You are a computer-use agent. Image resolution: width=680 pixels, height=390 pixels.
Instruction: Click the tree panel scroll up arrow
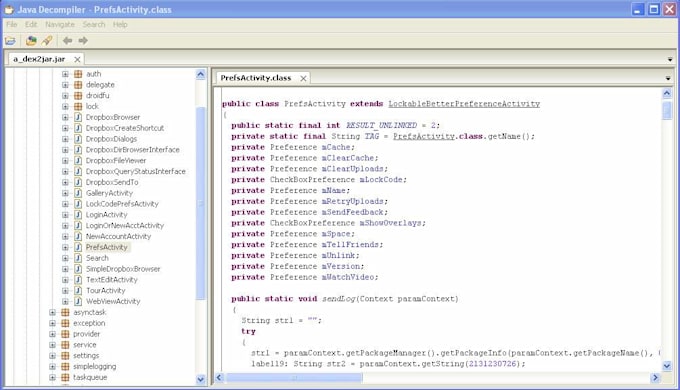200,74
